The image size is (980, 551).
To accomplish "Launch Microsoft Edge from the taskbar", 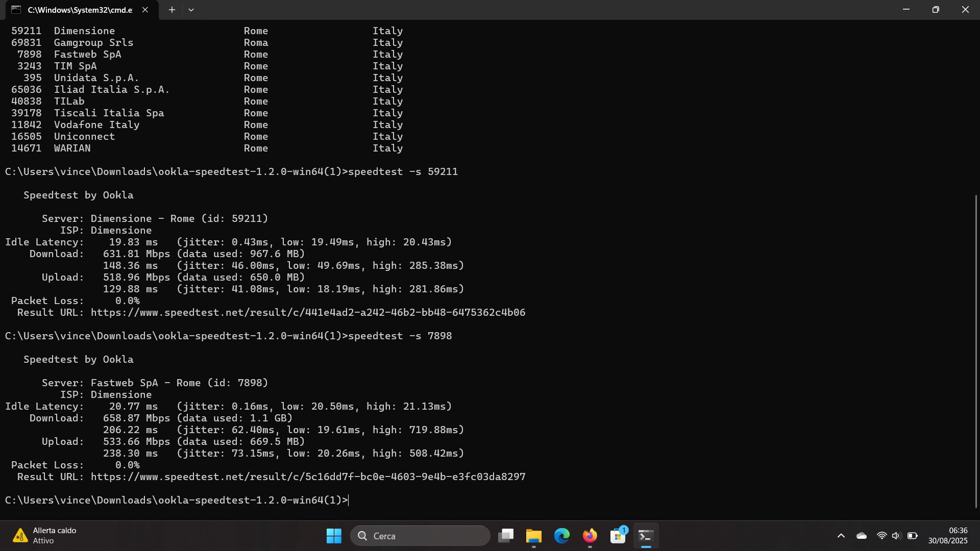I will click(562, 536).
